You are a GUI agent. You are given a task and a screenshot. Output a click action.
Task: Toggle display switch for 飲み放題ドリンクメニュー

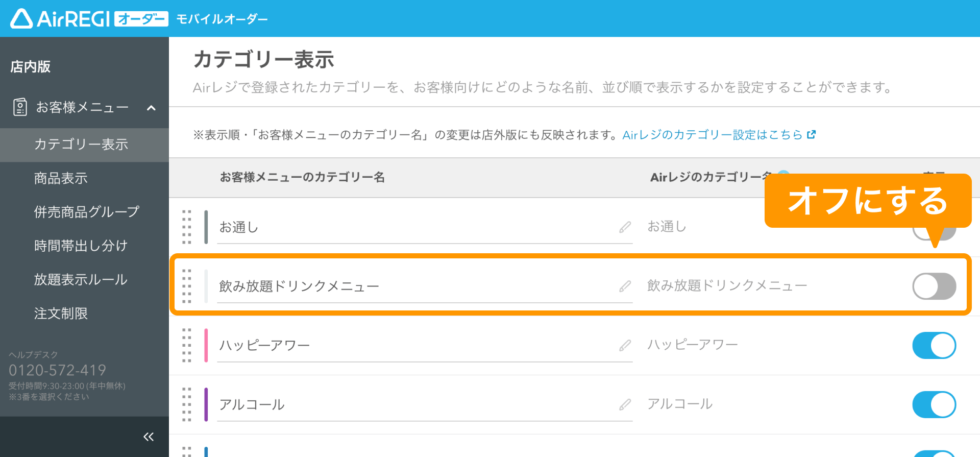tap(934, 286)
